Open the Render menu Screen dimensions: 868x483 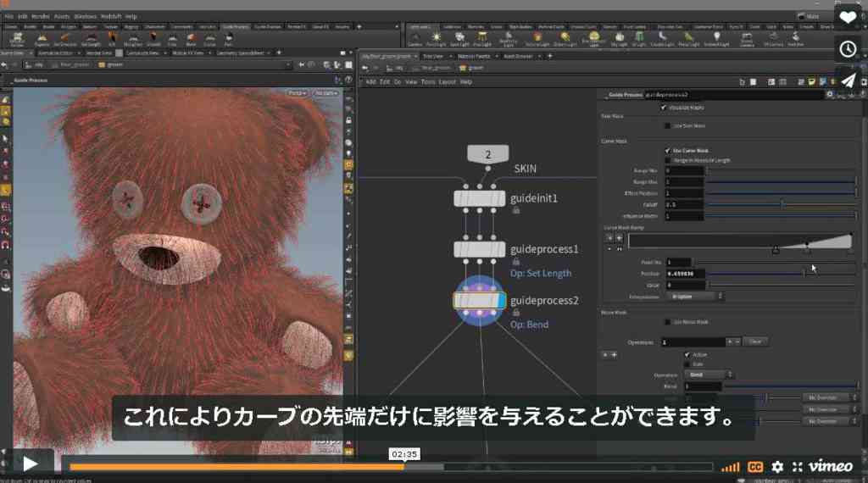pyautogui.click(x=41, y=17)
